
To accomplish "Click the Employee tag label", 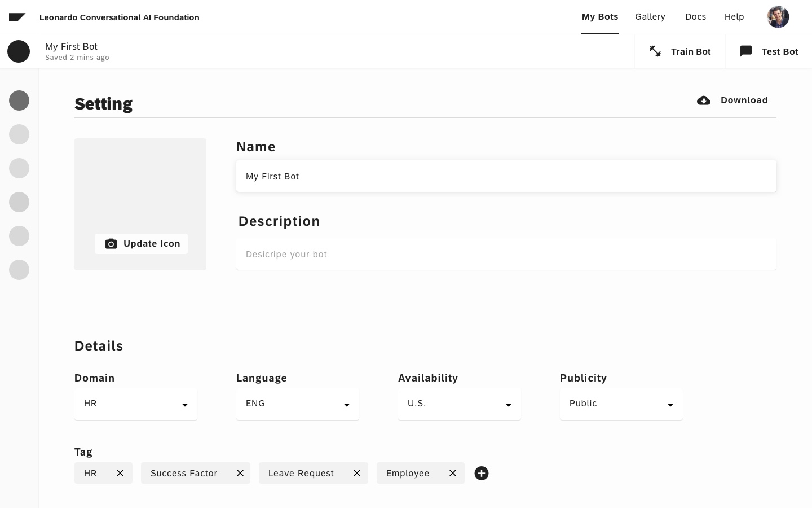I will pyautogui.click(x=408, y=473).
